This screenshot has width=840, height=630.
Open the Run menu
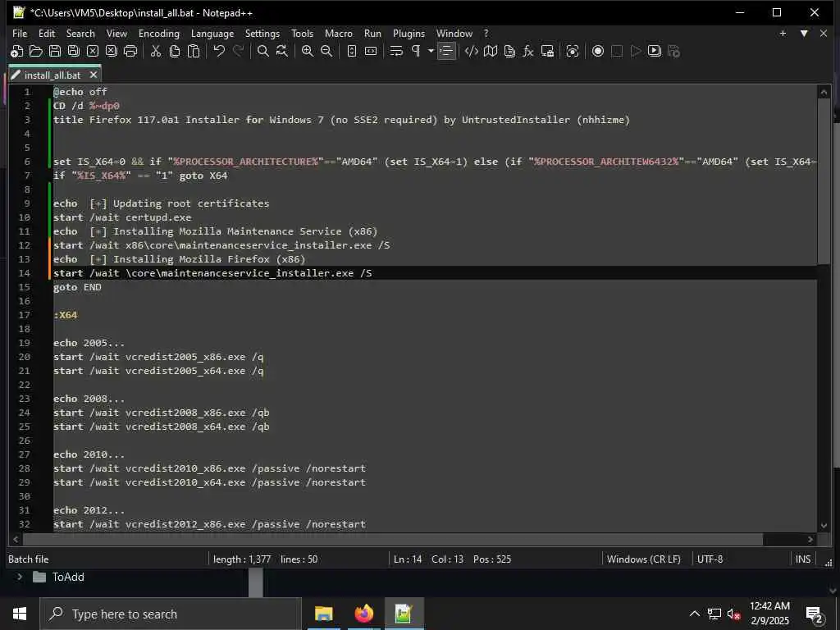(x=372, y=33)
